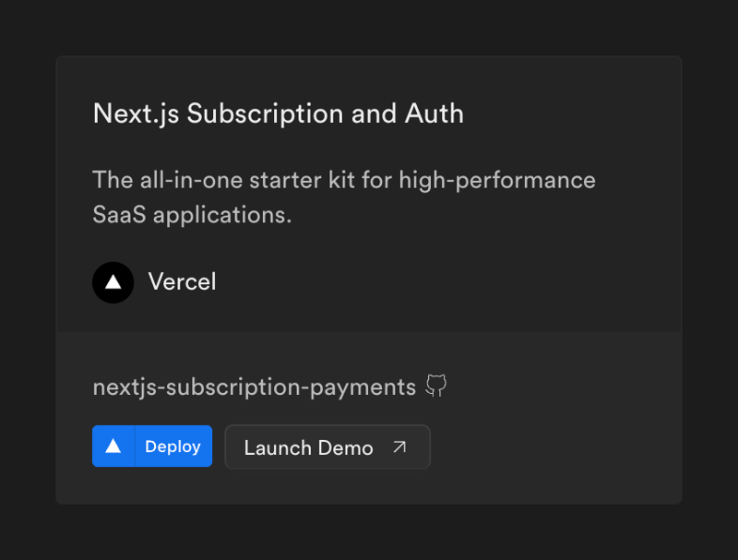Click the blue Deploy button label
Image resolution: width=738 pixels, height=560 pixels.
(172, 446)
